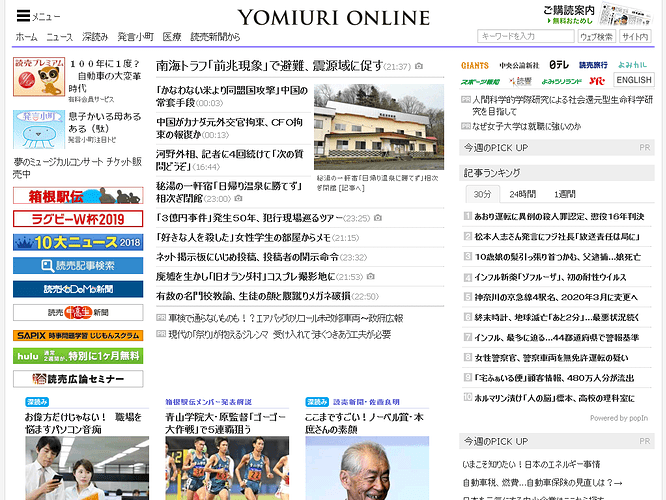The height and width of the screenshot is (500, 666).
Task: Open いまこそ知りたい！日本のエネルギー事情 link
Action: (x=531, y=464)
